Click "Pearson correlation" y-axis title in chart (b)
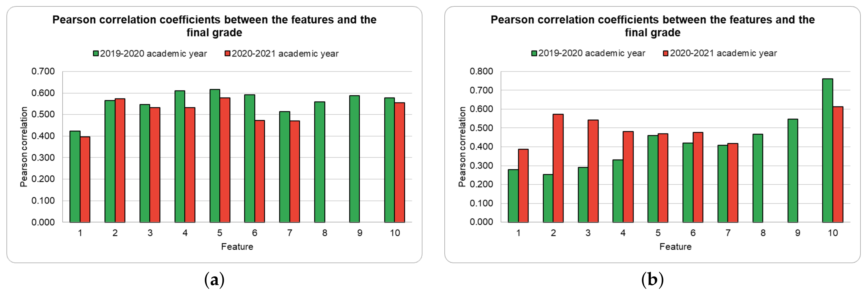Screen dimensions: 868x295 coord(462,146)
